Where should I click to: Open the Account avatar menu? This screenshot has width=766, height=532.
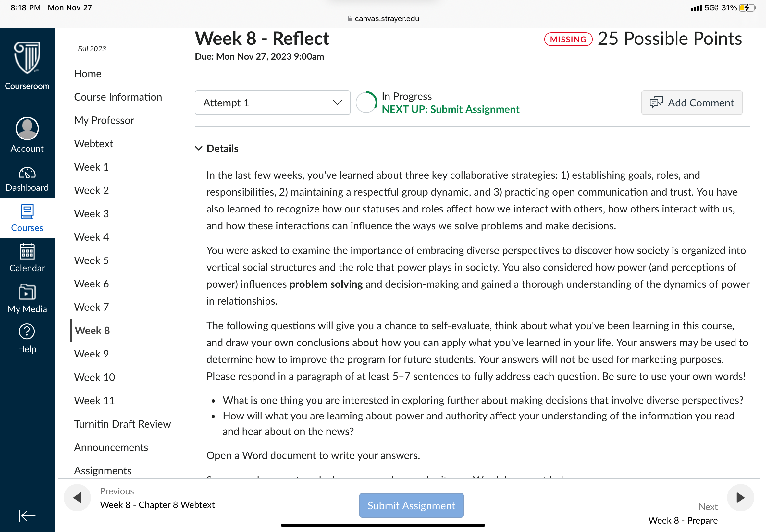pyautogui.click(x=27, y=128)
